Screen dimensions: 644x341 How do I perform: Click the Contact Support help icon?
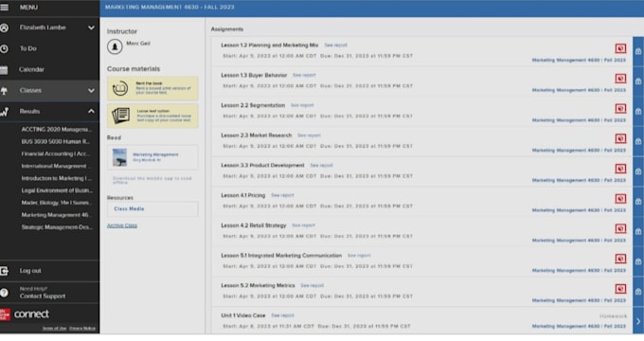click(x=4, y=293)
